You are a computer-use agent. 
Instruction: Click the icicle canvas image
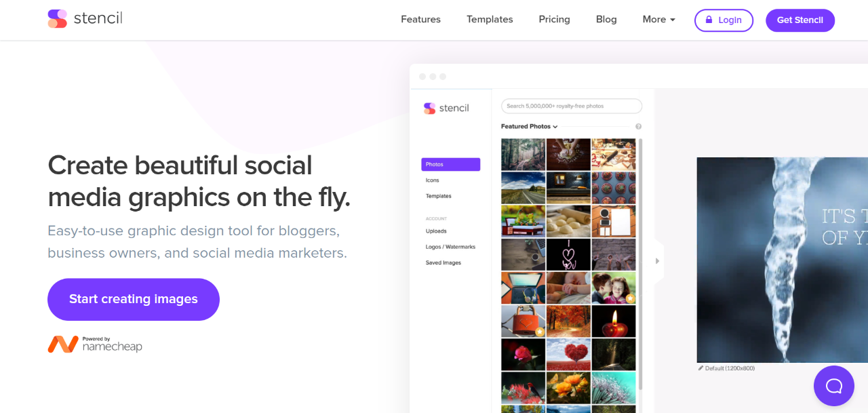[x=783, y=260]
